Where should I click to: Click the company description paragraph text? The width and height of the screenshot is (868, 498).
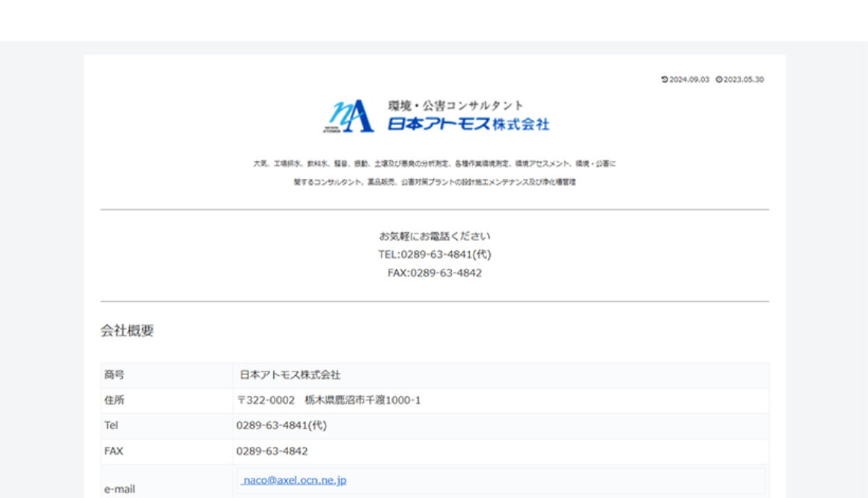pos(434,172)
